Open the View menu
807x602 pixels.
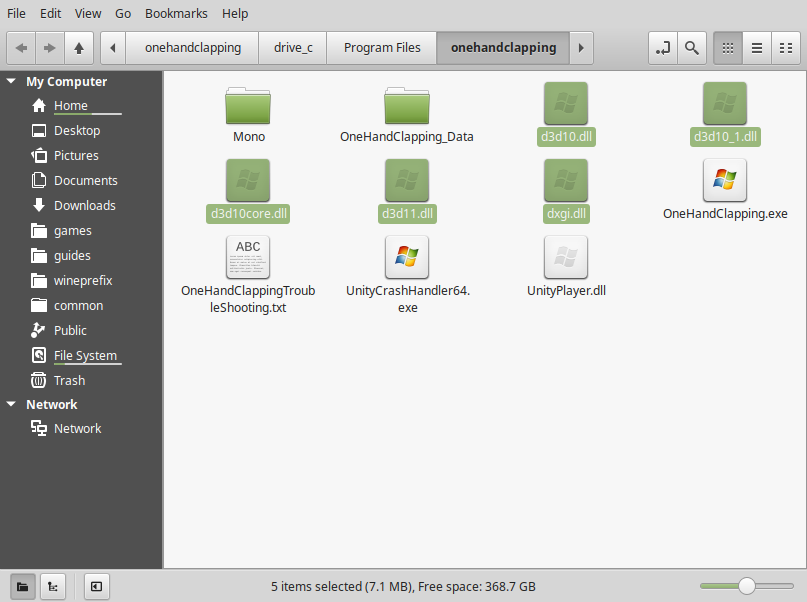tap(88, 13)
